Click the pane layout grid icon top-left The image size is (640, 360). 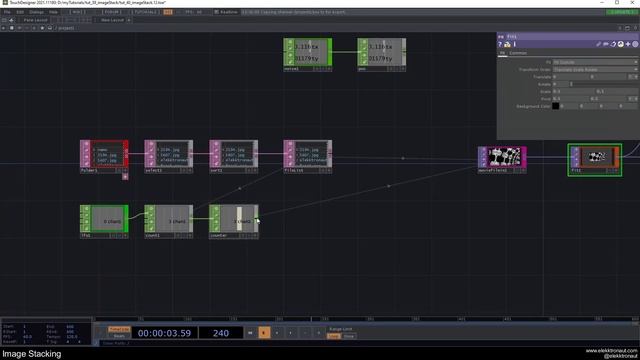[4, 20]
